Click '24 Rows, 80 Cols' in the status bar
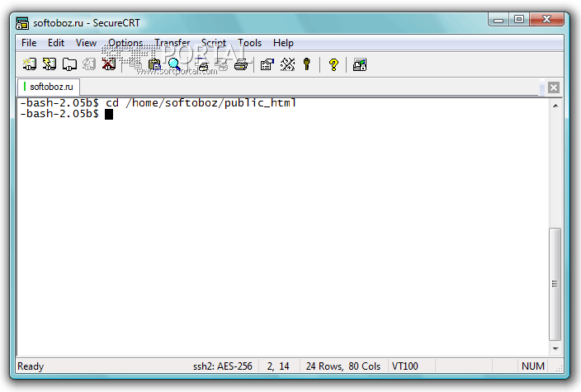Viewport: 581px width, 392px height. 343,366
